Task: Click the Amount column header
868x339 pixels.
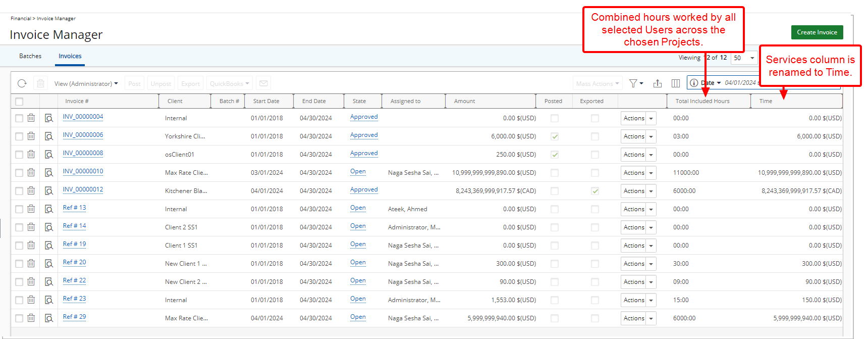Action: coord(464,101)
